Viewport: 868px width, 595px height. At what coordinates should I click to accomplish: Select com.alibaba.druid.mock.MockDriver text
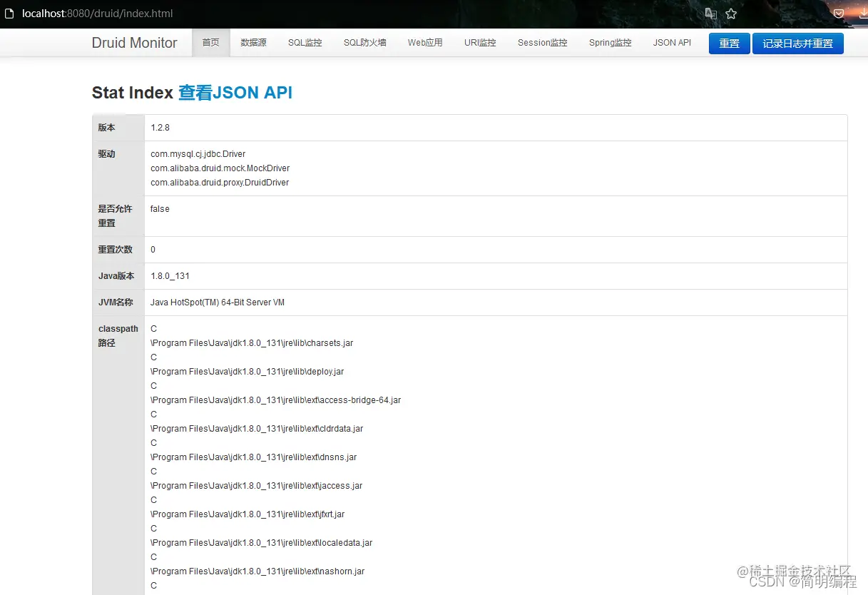click(220, 168)
